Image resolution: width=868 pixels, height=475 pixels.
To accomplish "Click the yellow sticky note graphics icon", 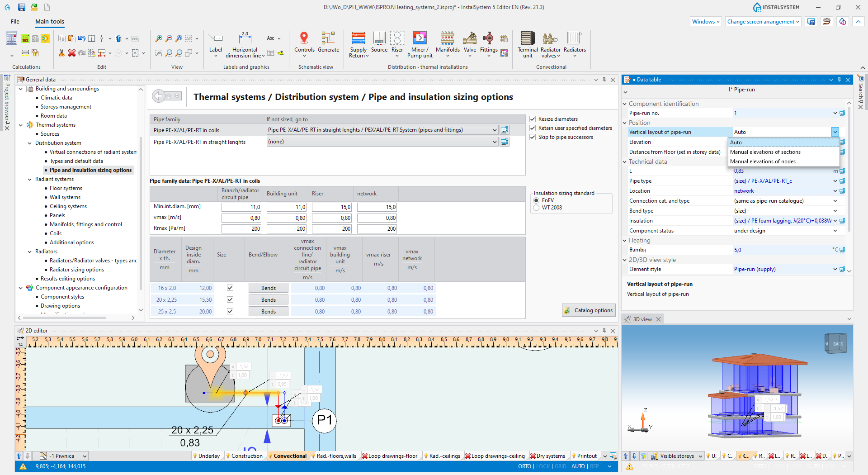I will [280, 53].
